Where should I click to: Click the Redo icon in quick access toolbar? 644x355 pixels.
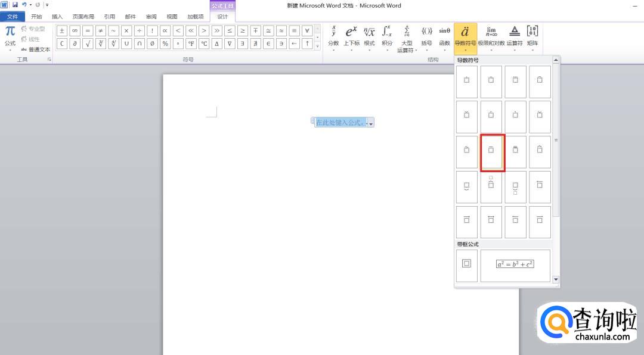click(38, 5)
